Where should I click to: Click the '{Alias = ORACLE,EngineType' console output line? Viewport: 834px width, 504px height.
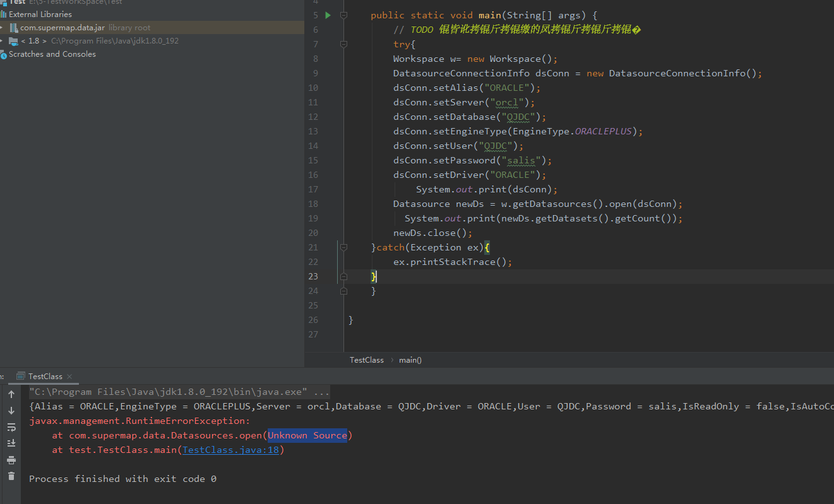click(x=431, y=406)
